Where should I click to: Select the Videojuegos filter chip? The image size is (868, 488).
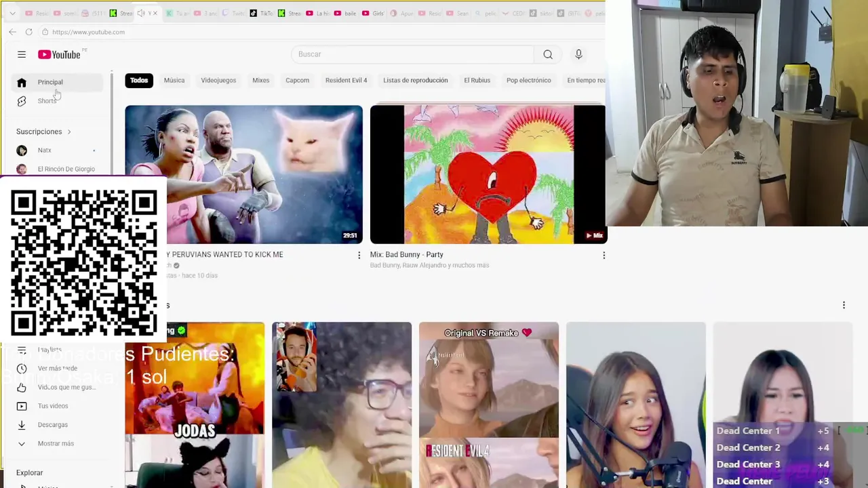[218, 80]
